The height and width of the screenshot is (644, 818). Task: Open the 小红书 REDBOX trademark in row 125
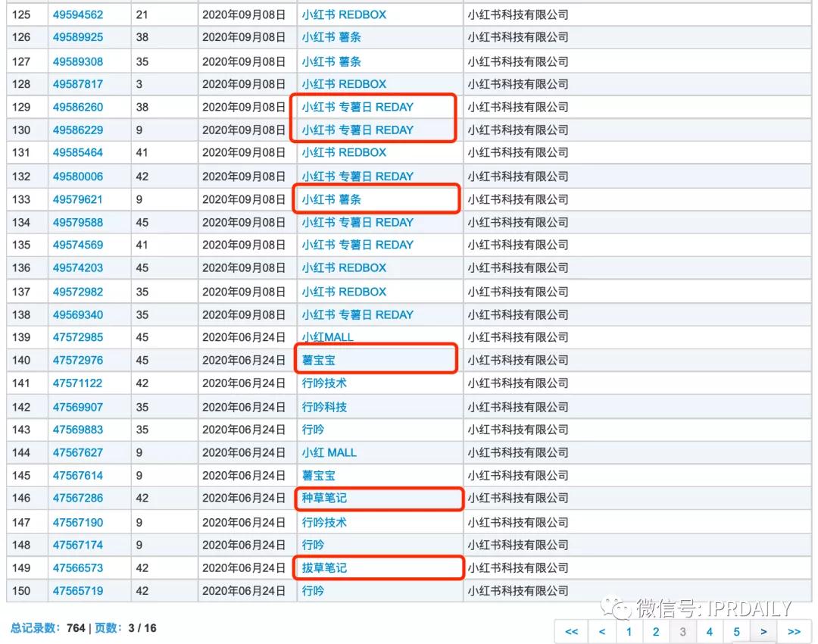(344, 14)
